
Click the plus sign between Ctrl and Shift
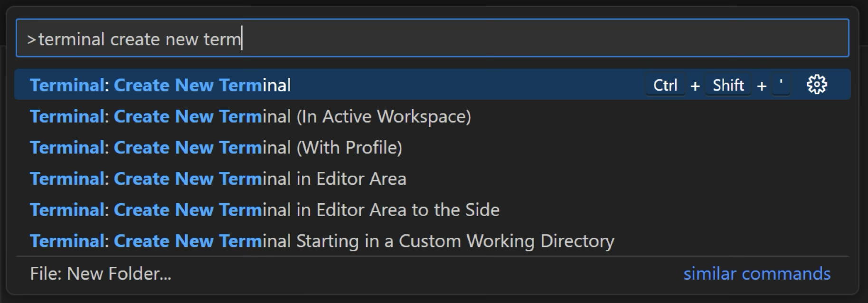695,85
